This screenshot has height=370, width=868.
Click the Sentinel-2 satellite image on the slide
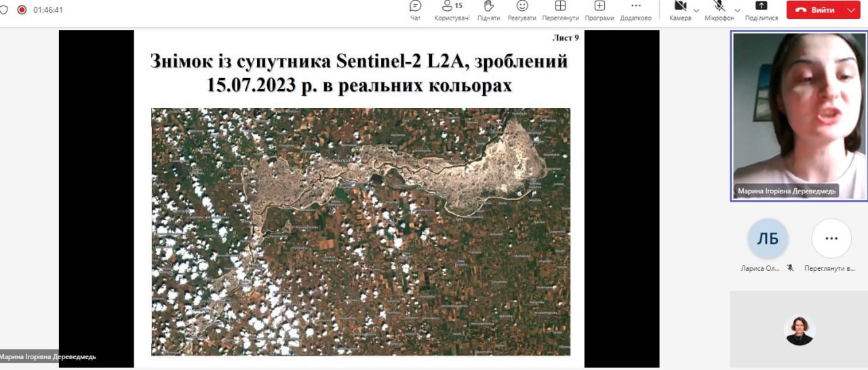coord(360,231)
